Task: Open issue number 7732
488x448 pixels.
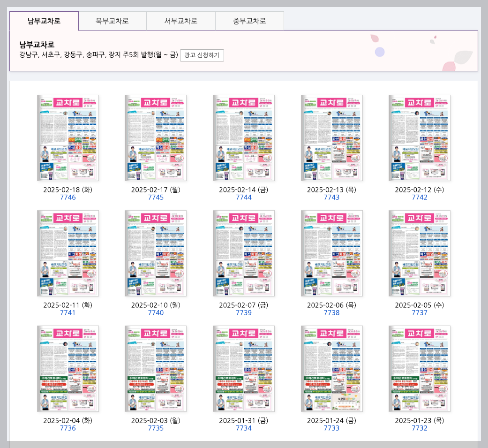Action: pos(420,428)
